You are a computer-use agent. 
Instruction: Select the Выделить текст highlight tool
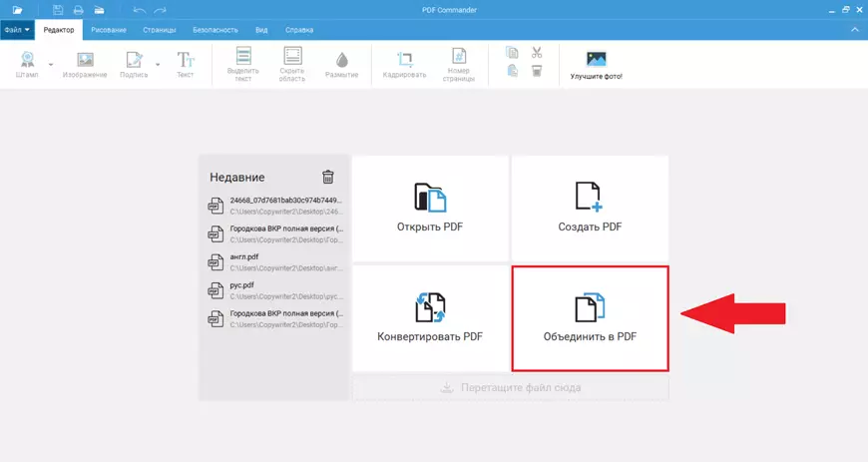pos(243,64)
